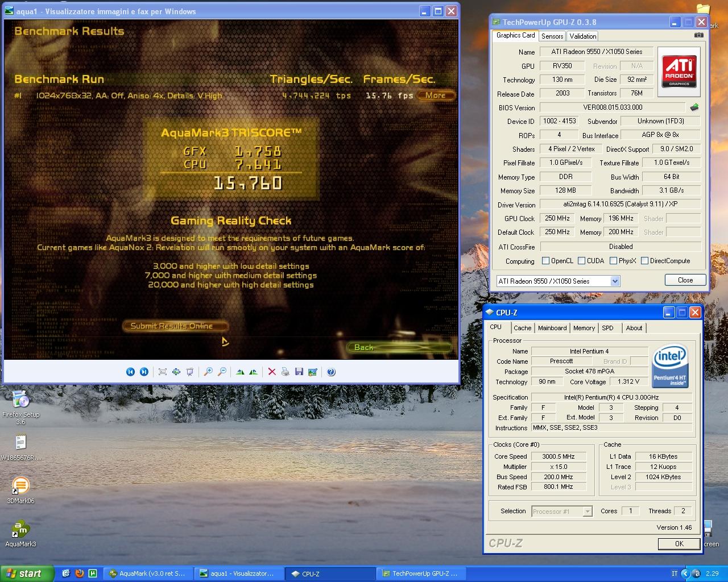Open viewer help with the question mark icon
The height and width of the screenshot is (582, 728).
coord(331,372)
